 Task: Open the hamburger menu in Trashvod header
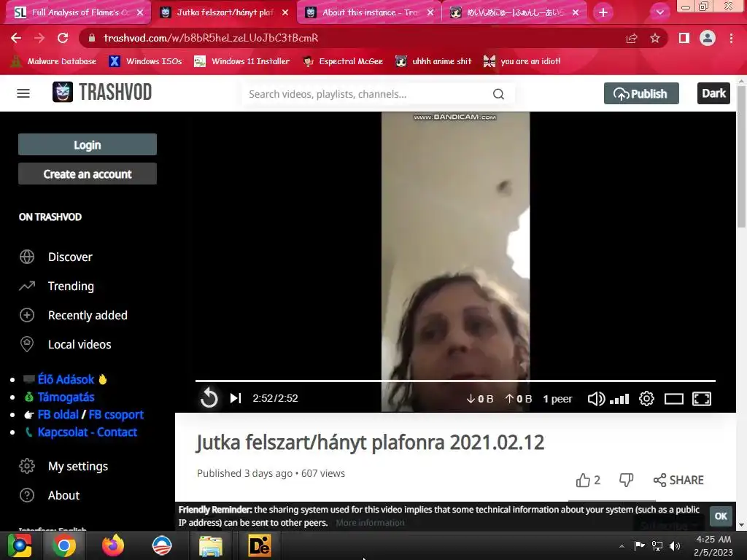23,93
